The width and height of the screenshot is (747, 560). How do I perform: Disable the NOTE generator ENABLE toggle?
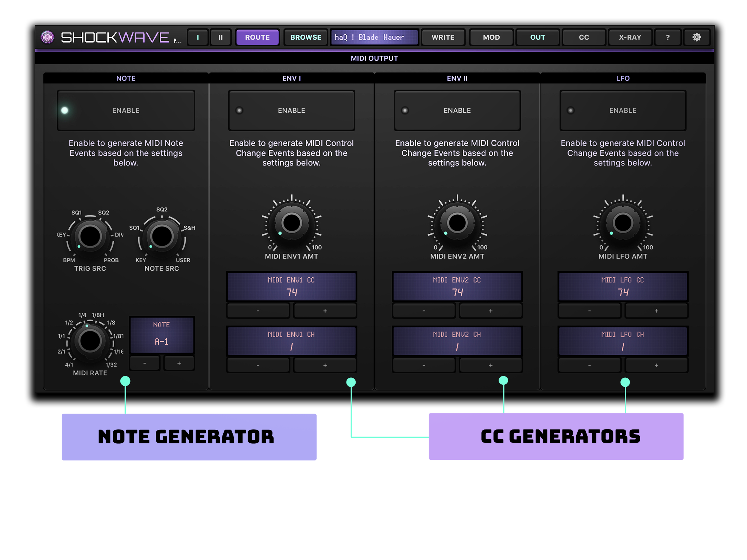tap(126, 110)
